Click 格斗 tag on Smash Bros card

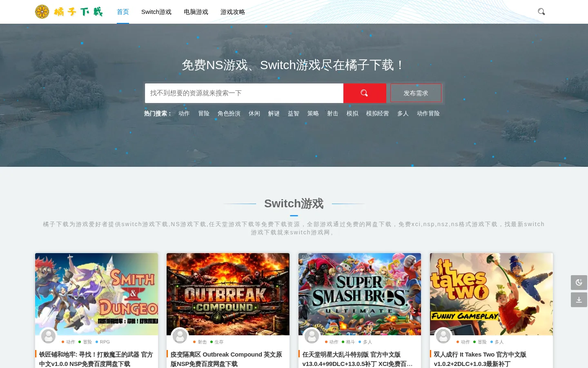click(348, 342)
